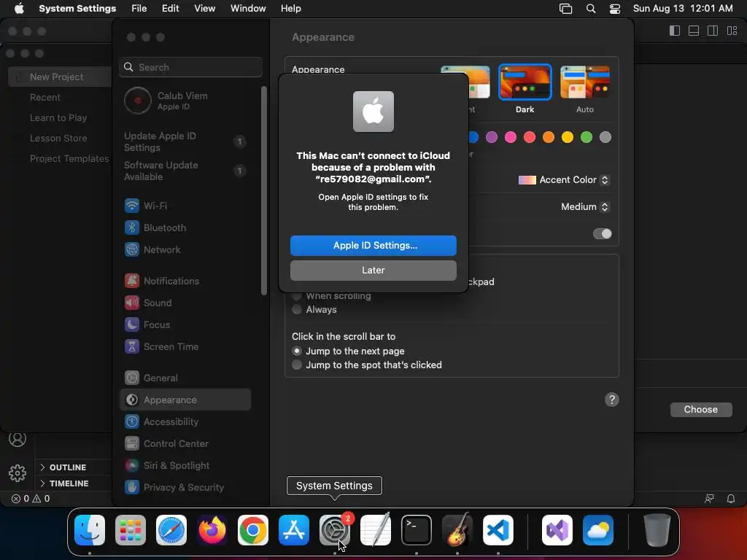747x560 pixels.
Task: Click the help question mark button
Action: point(612,400)
